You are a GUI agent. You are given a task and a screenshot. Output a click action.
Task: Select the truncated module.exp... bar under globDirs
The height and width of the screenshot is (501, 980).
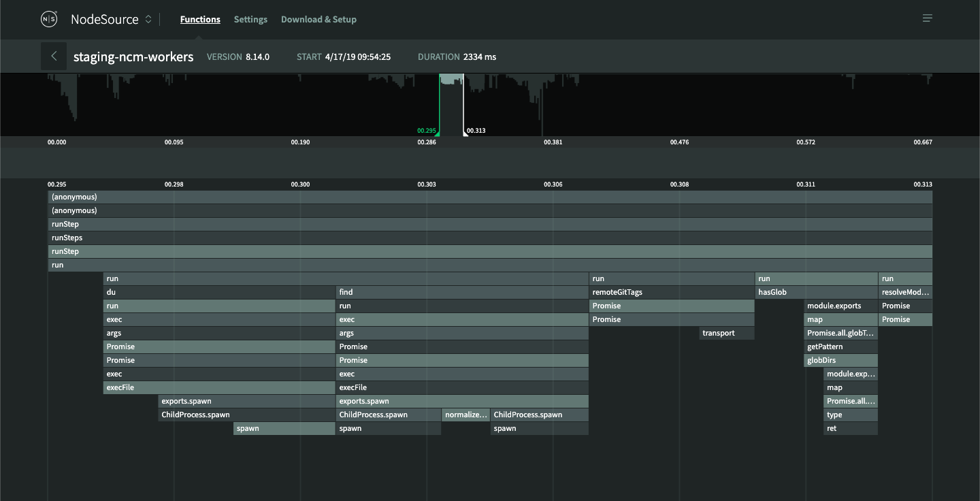(x=851, y=374)
